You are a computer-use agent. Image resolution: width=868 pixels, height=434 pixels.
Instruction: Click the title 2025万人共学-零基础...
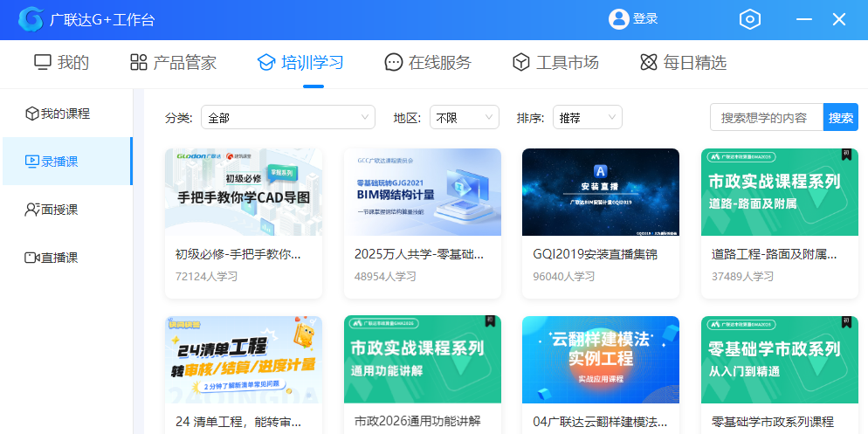(x=419, y=255)
